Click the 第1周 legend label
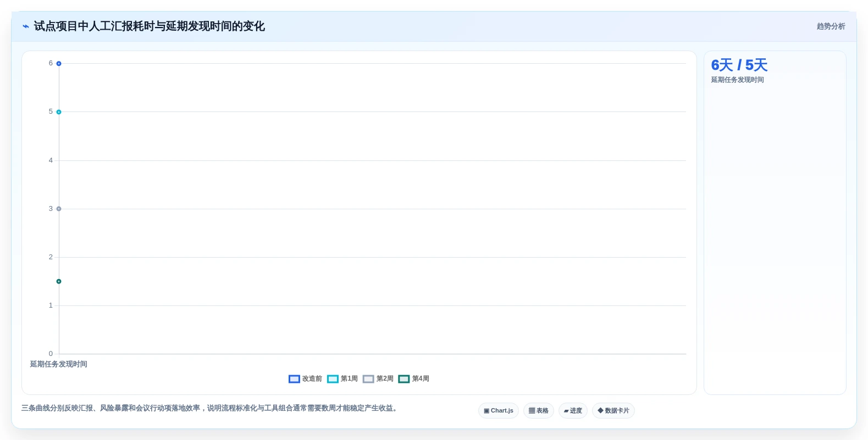 click(x=349, y=379)
